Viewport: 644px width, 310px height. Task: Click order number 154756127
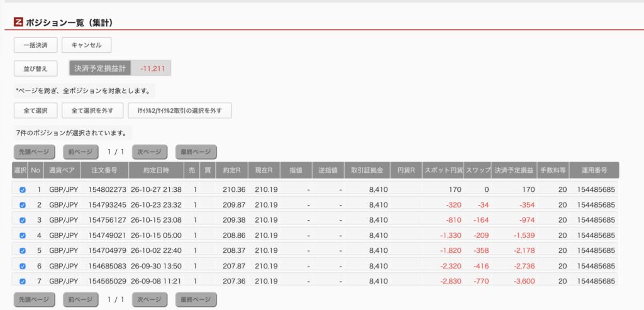click(107, 220)
